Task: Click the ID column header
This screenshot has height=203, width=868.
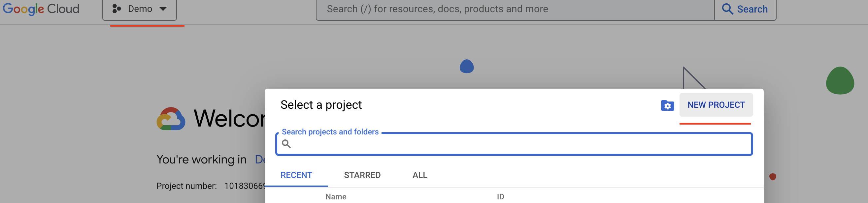Action: pyautogui.click(x=500, y=197)
